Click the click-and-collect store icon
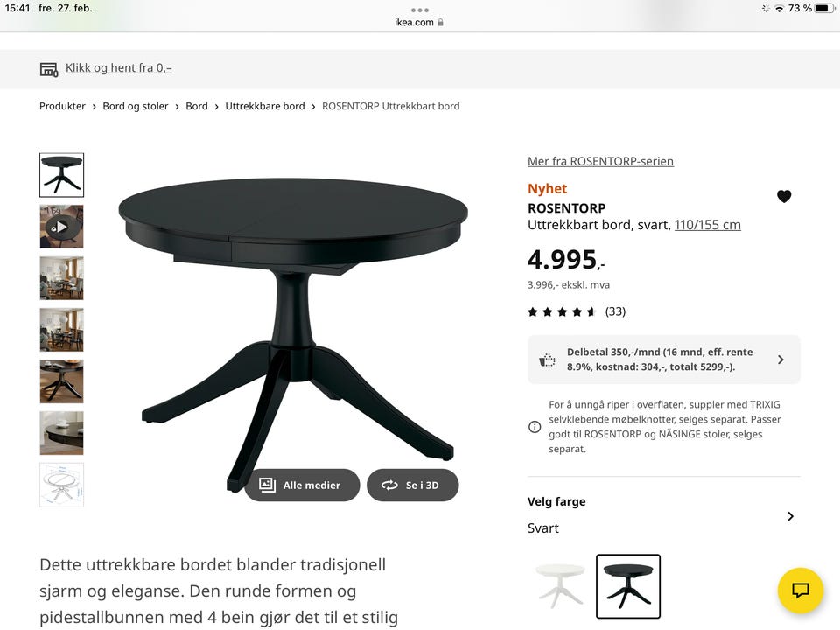This screenshot has width=840, height=630. click(49, 69)
